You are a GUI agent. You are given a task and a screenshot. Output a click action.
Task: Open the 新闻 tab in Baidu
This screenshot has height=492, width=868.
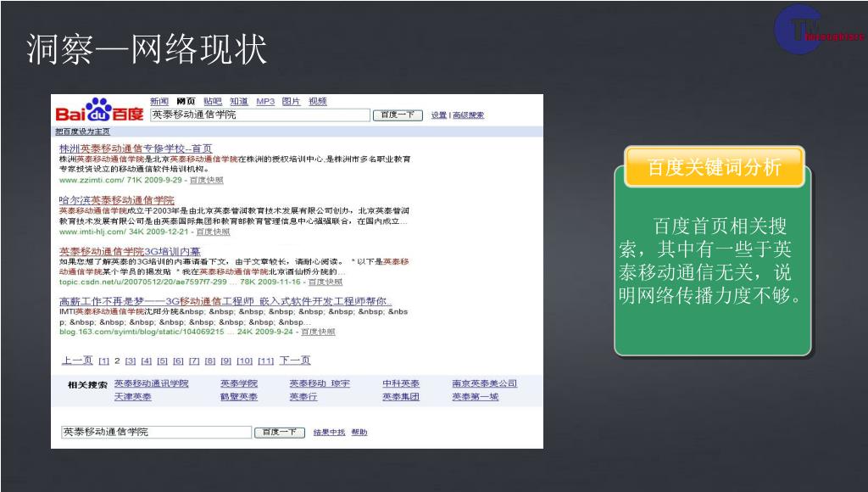(x=159, y=102)
